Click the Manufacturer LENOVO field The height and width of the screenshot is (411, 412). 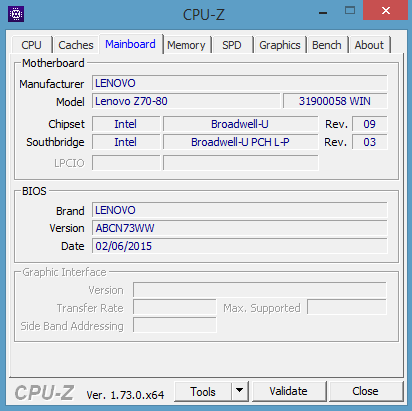[x=240, y=83]
